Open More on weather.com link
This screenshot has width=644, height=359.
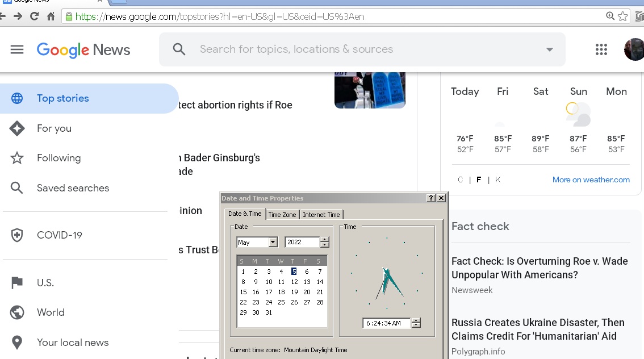[591, 179]
